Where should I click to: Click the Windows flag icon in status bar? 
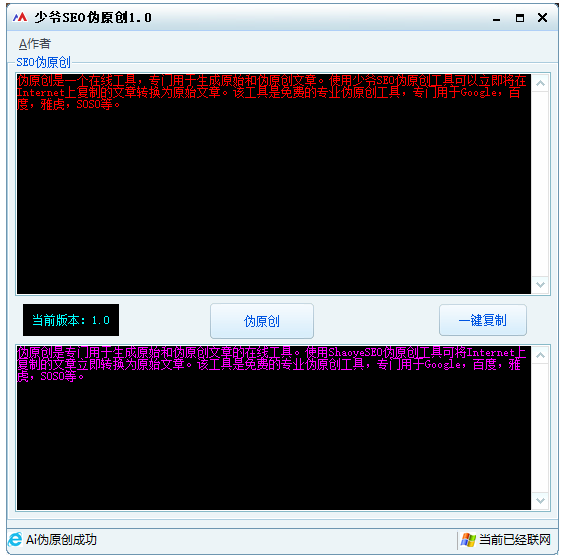[x=468, y=540]
